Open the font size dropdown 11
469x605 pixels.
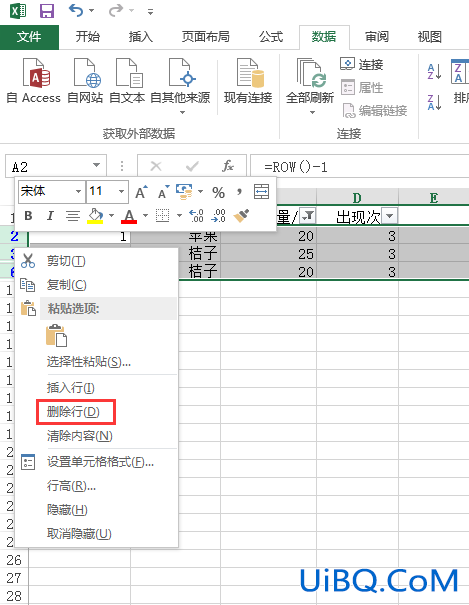point(121,191)
